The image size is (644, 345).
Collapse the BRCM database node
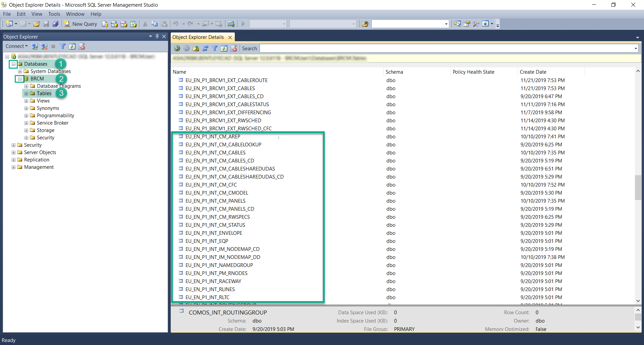20,79
